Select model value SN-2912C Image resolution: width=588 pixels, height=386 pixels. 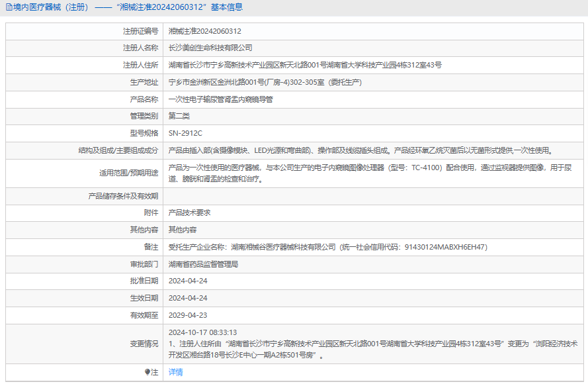click(185, 133)
